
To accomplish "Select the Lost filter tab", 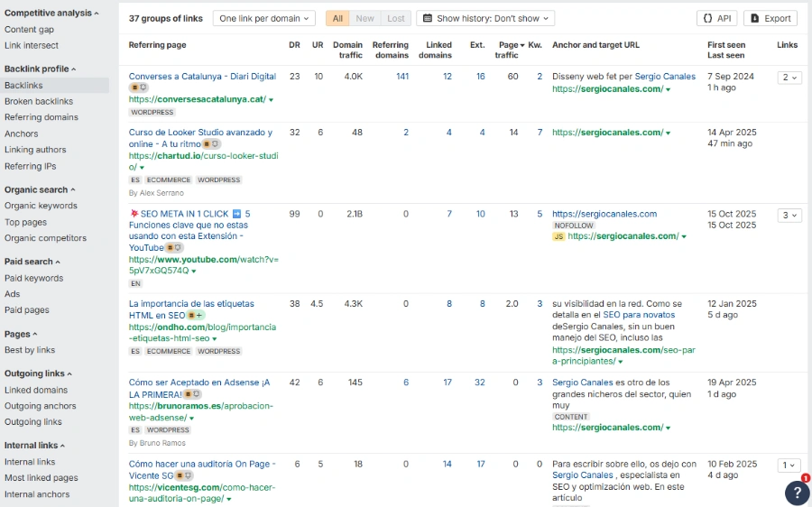I will pos(396,18).
